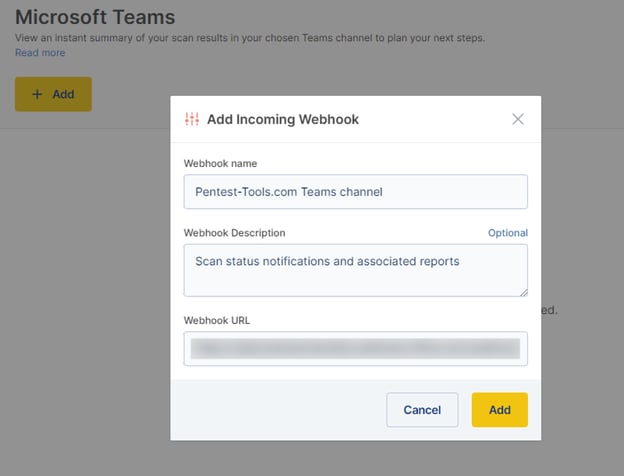Image resolution: width=624 pixels, height=476 pixels.
Task: Click the Add button under Microsoft Teams
Action: pyautogui.click(x=53, y=94)
